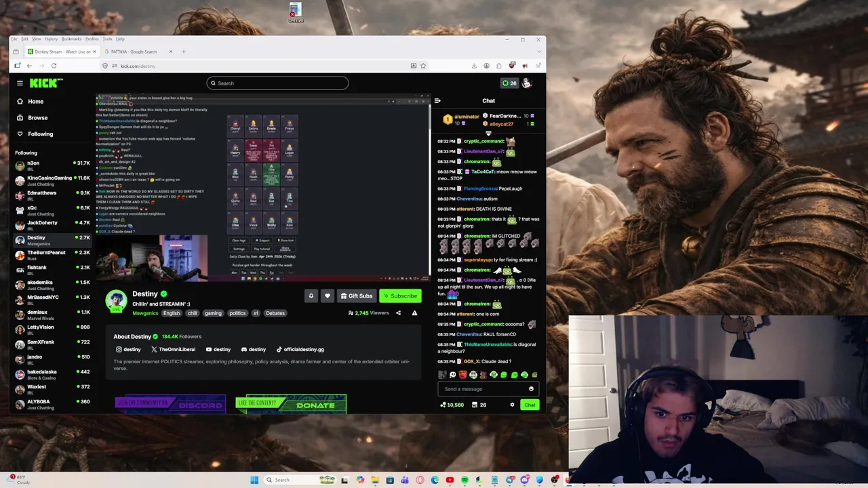868x488 pixels.
Task: Open Destiny's Discord link
Action: click(254, 350)
